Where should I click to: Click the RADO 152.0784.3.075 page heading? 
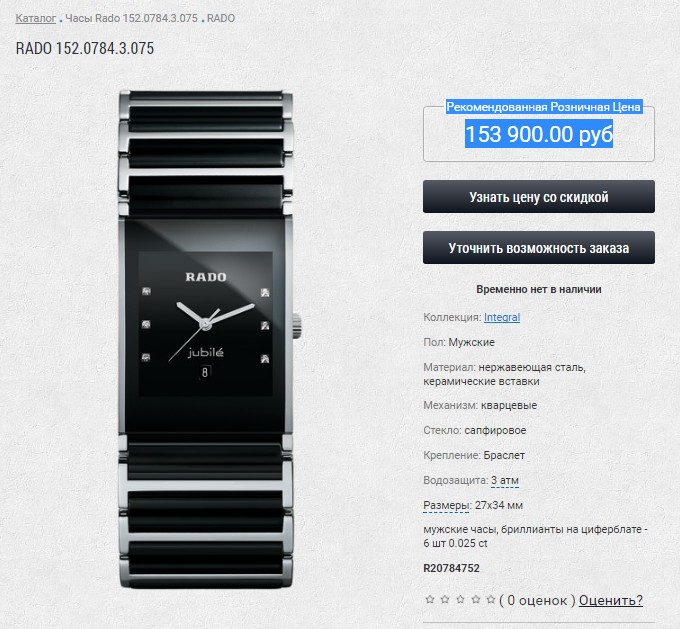tap(85, 48)
